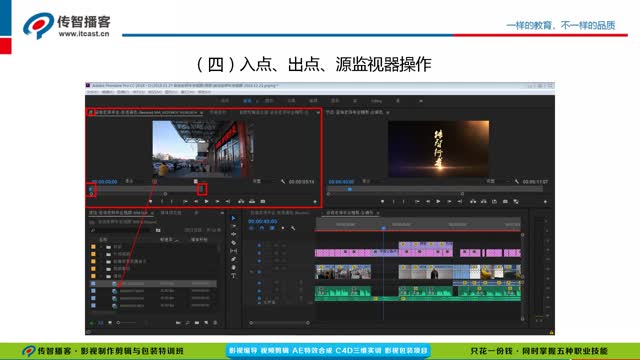Click the Insert button in Source monitor
The height and width of the screenshot is (360, 640).
pos(241,202)
